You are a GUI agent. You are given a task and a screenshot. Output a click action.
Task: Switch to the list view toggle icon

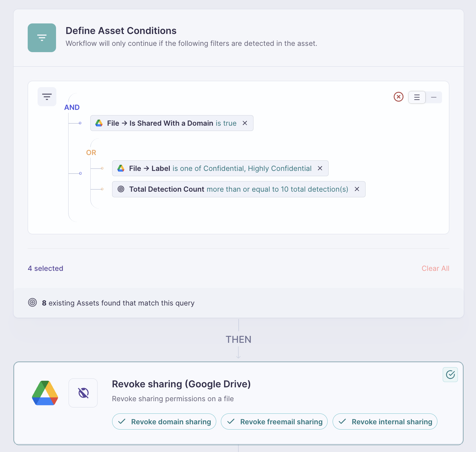(417, 97)
